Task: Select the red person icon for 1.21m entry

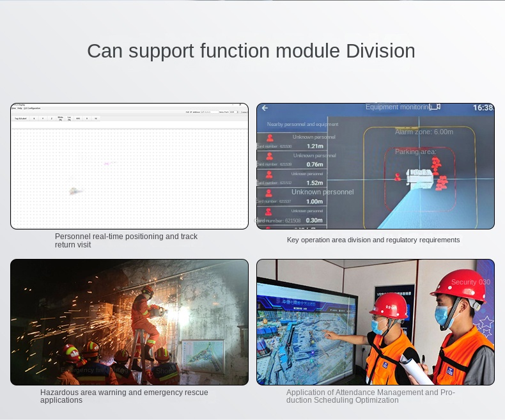Action: pyautogui.click(x=270, y=137)
